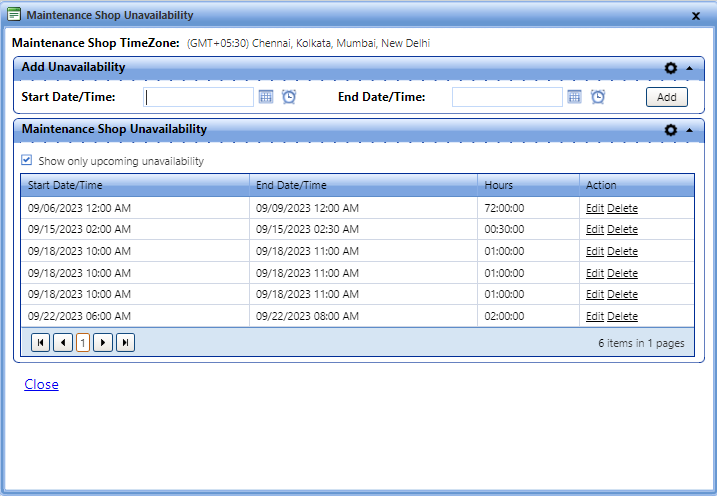
Task: Uncheck Show only upcoming unavailability
Action: [x=27, y=160]
